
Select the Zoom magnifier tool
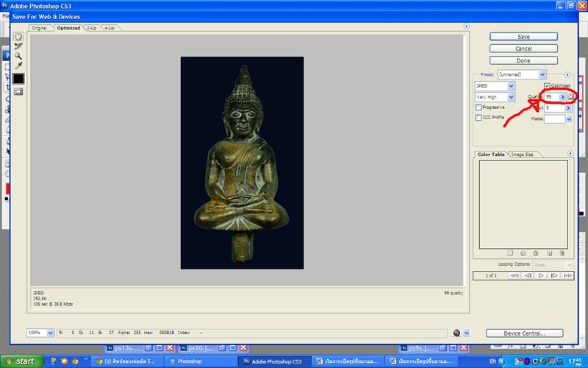click(18, 55)
